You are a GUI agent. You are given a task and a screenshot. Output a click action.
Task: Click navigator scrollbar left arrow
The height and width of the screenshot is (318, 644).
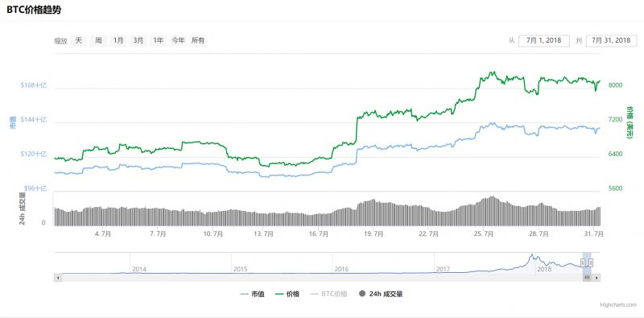[58, 278]
